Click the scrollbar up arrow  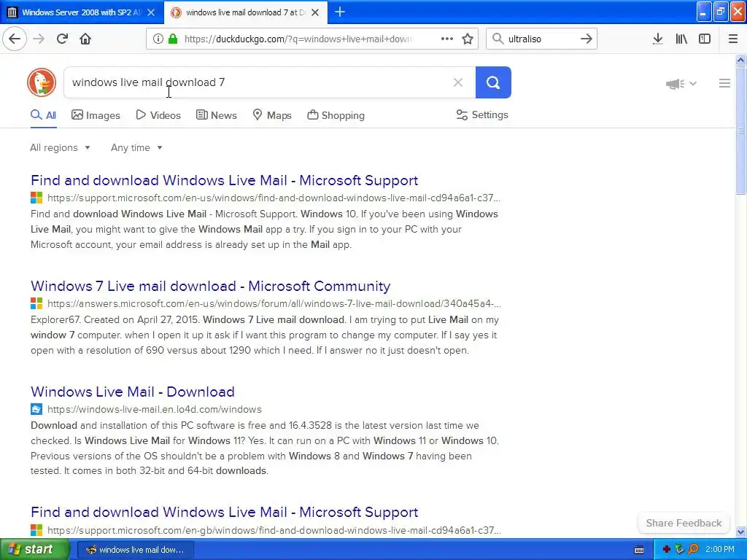pos(741,60)
